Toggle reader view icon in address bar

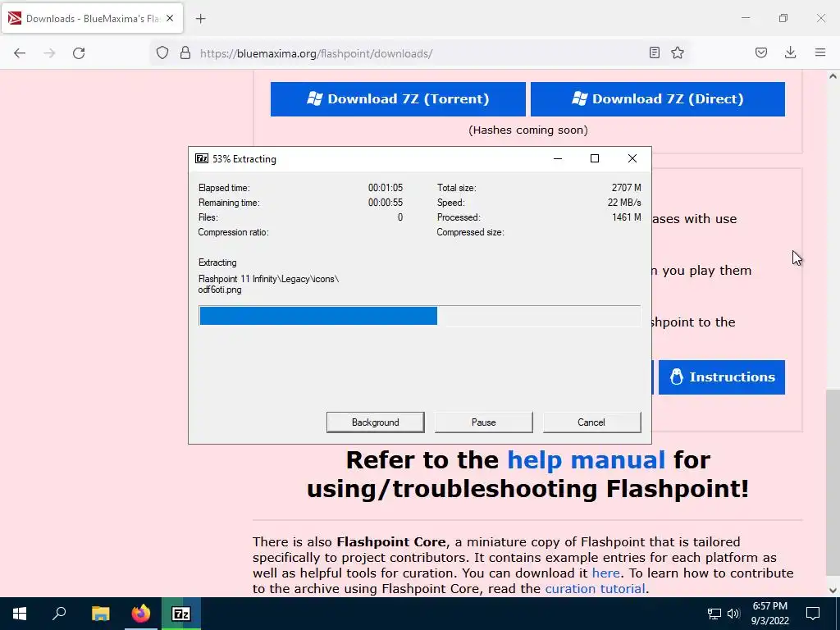(654, 52)
